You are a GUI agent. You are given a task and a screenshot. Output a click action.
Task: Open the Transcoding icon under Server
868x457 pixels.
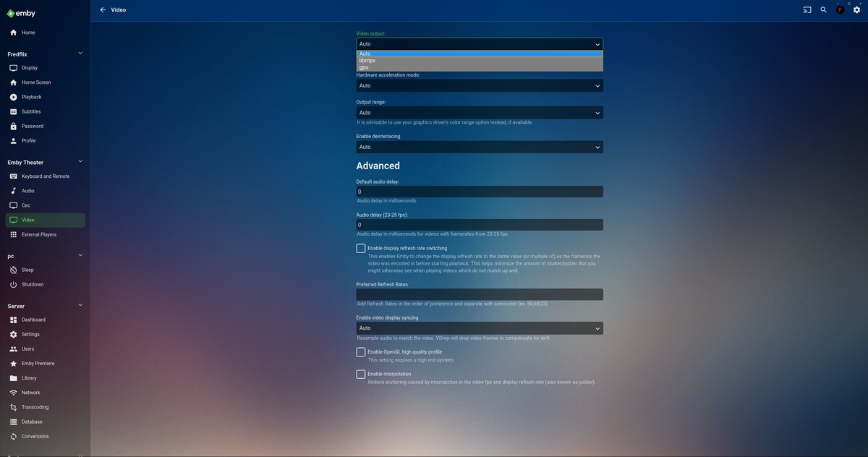point(13,407)
